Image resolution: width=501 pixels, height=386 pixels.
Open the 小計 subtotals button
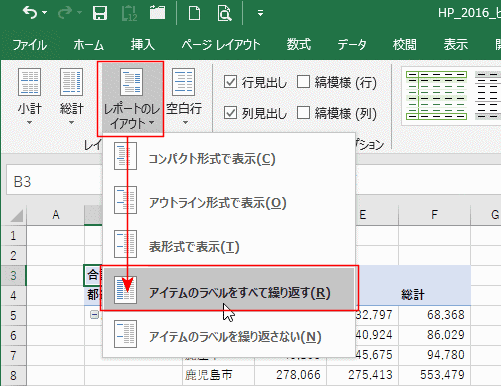point(30,97)
